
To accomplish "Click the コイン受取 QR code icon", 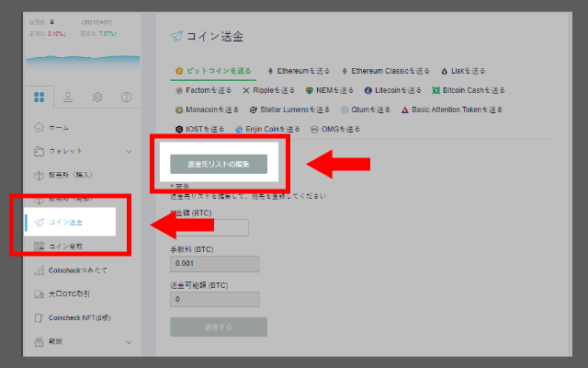I will pos(39,247).
